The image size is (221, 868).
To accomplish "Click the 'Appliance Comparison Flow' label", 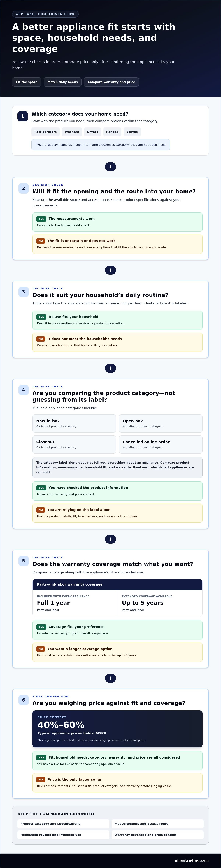I will [x=45, y=14].
